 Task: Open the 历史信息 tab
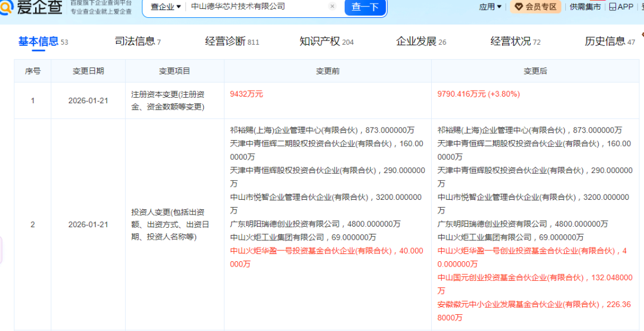(x=605, y=41)
